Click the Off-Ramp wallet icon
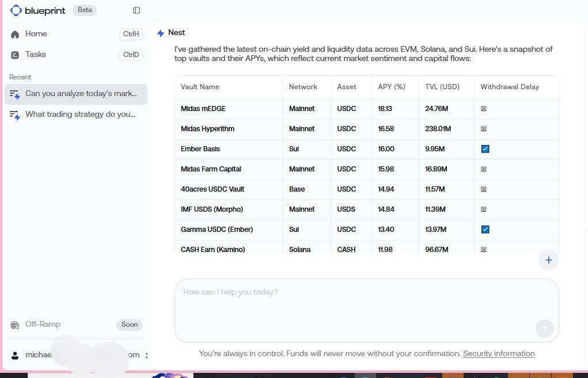588x378 pixels. [15, 325]
